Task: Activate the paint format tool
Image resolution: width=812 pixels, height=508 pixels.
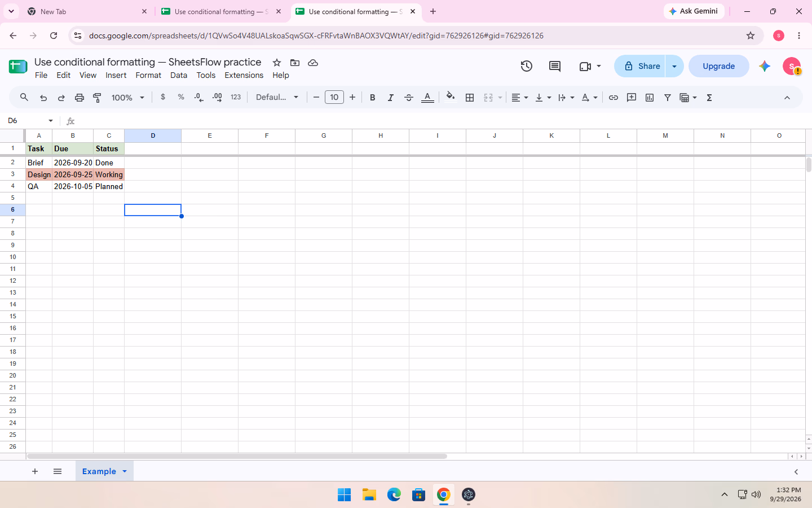Action: tap(97, 98)
